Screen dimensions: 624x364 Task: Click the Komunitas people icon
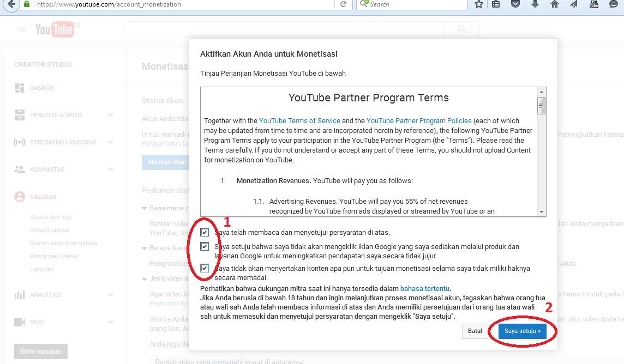pos(20,169)
